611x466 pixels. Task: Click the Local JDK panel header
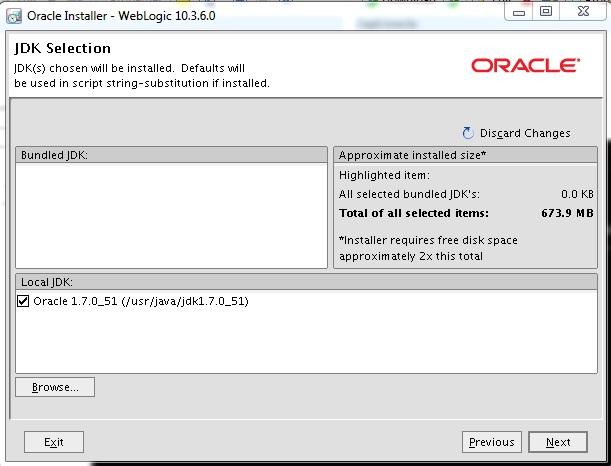pos(306,283)
